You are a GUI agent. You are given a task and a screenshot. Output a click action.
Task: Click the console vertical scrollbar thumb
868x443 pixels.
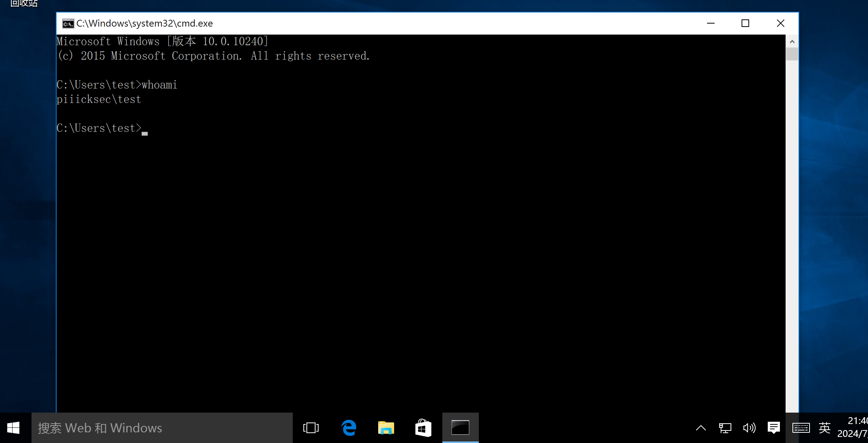[792, 54]
